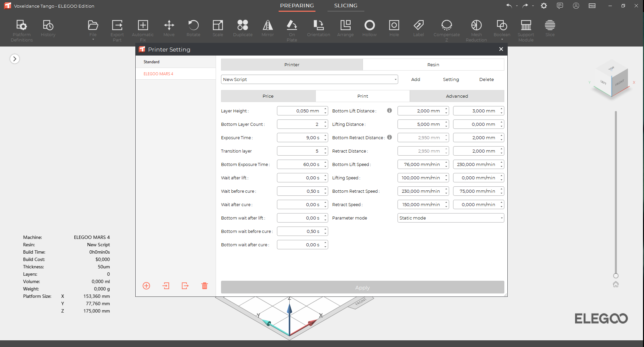This screenshot has height=347, width=644.
Task: Open the user account icon
Action: click(x=576, y=6)
